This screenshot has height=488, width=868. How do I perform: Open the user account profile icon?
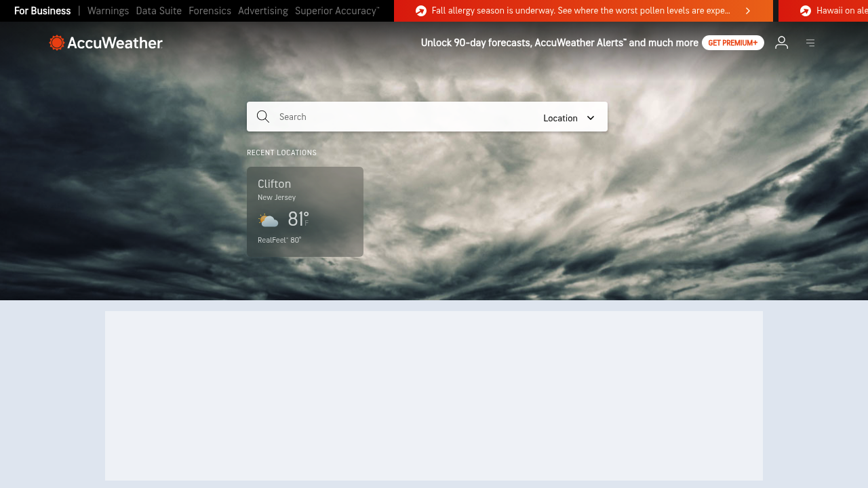click(782, 43)
